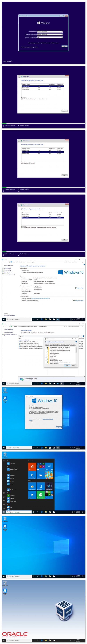Open Device Manager from System sidebar

point(7,268)
